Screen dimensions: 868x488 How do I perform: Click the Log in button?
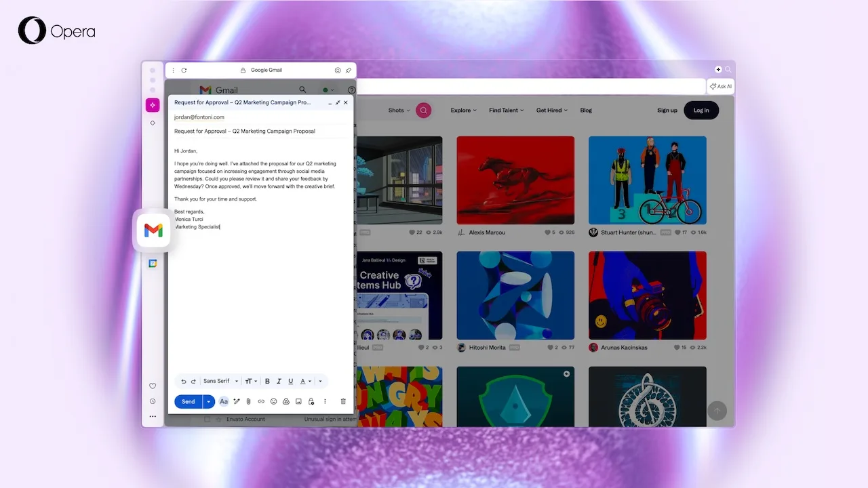click(x=701, y=110)
